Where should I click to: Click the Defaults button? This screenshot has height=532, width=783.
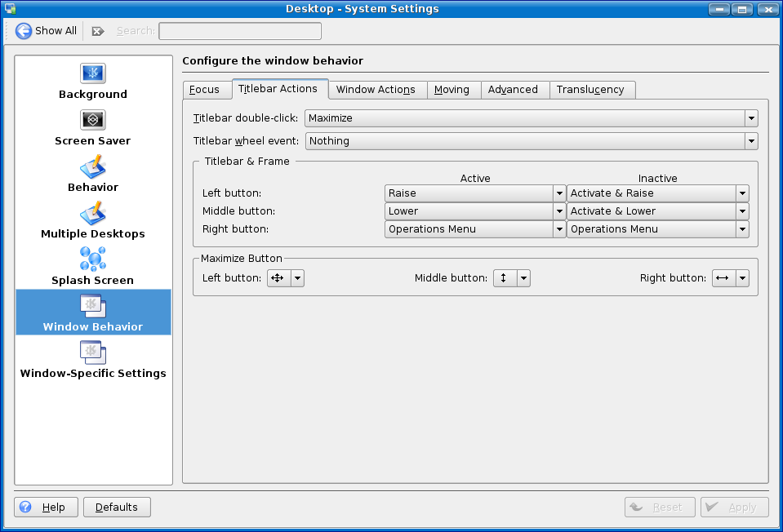pos(117,508)
